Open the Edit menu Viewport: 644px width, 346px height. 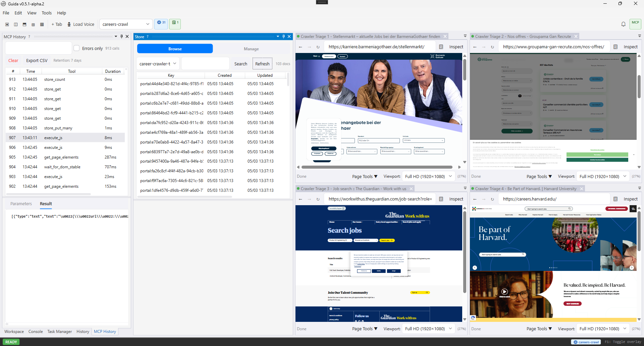click(x=18, y=13)
